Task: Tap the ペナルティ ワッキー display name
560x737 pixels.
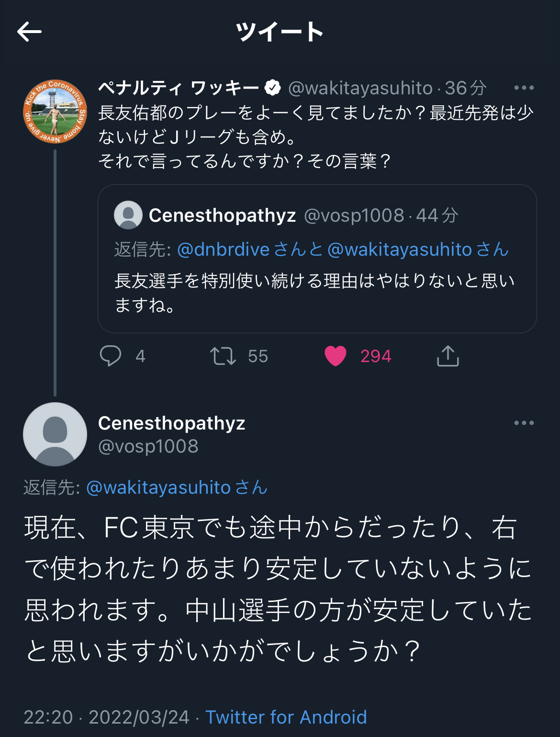Action: [178, 88]
